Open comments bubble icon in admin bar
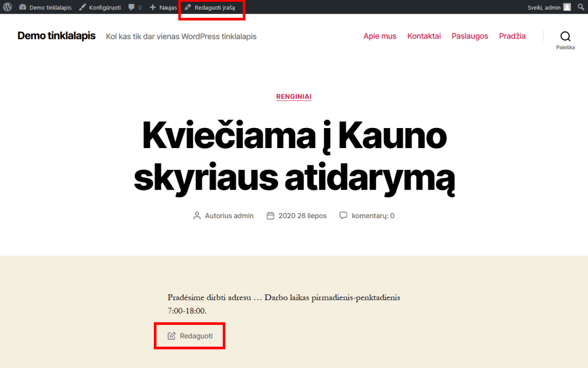Screen dimensions: 588x368 (131, 7)
